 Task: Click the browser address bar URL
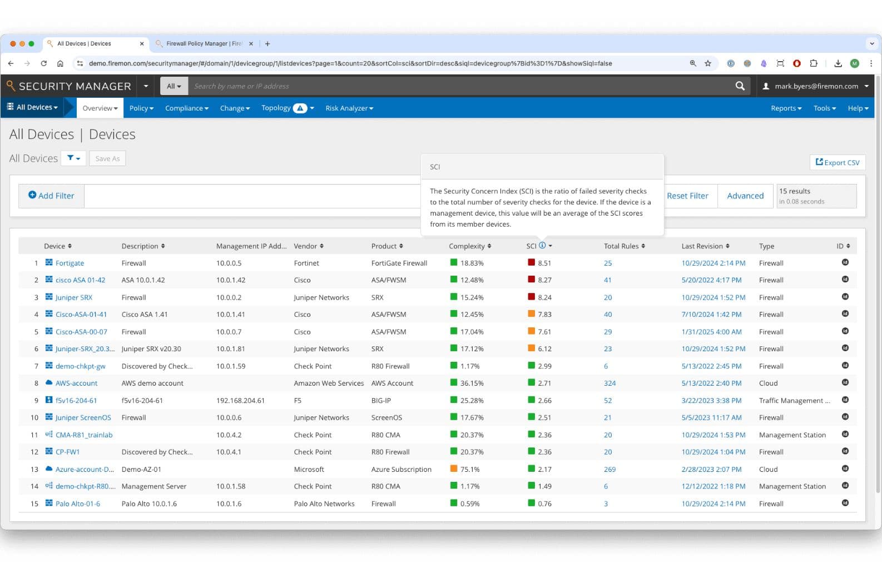tap(350, 63)
